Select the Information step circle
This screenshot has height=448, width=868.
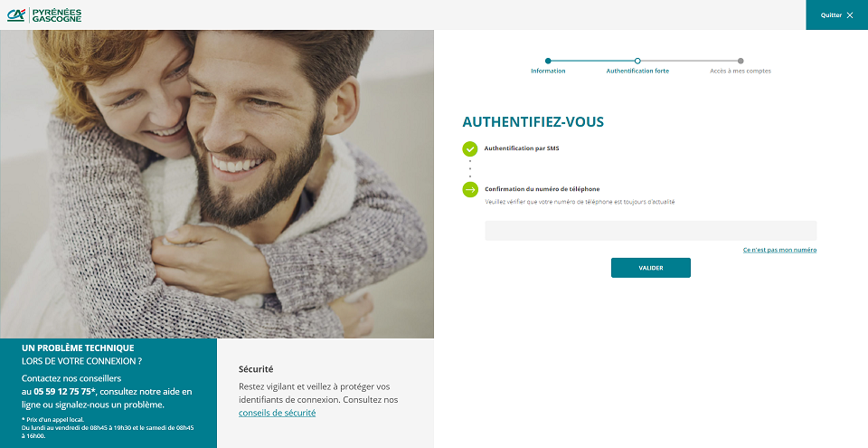click(x=548, y=61)
